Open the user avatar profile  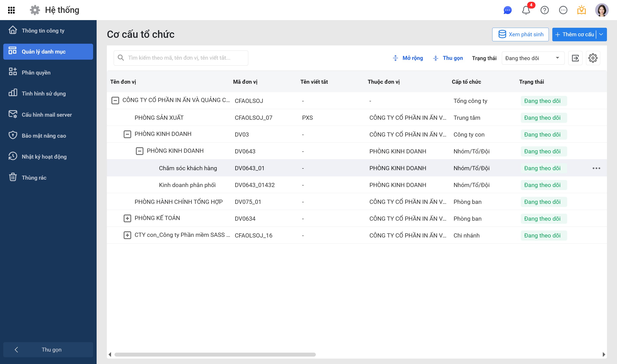coord(601,10)
